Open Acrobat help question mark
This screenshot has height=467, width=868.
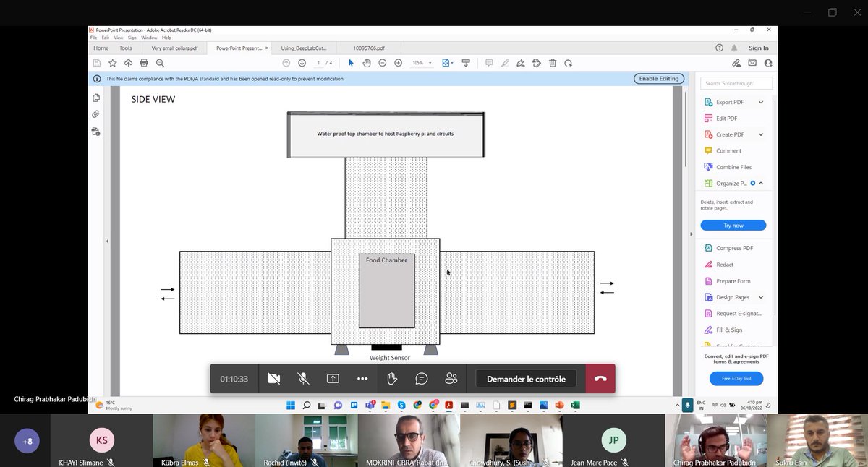719,48
